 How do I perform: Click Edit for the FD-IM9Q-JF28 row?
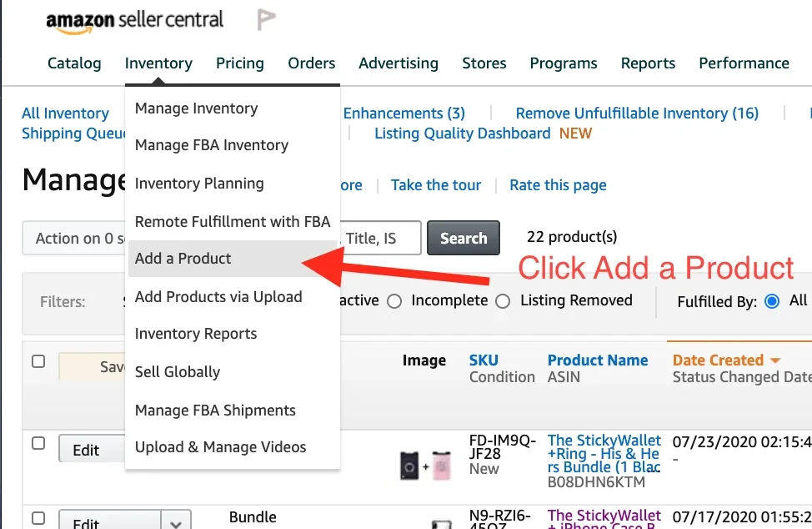tap(92, 450)
